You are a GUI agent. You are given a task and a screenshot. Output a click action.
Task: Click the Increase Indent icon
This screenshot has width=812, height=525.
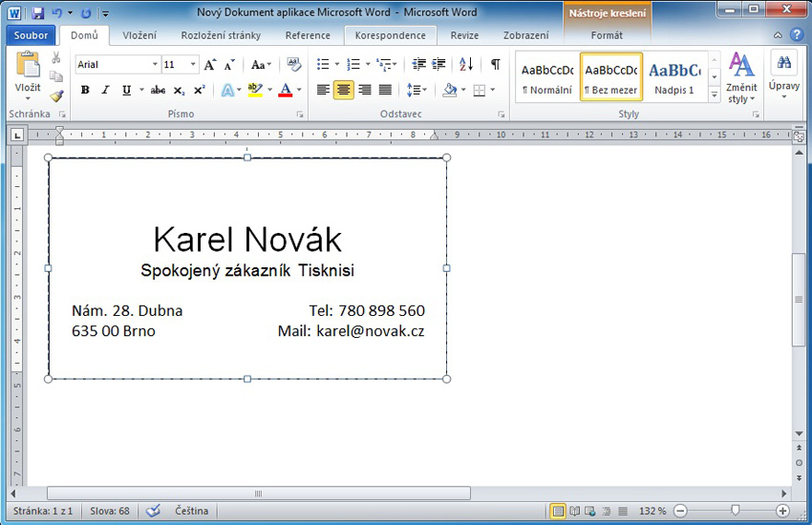(x=438, y=65)
